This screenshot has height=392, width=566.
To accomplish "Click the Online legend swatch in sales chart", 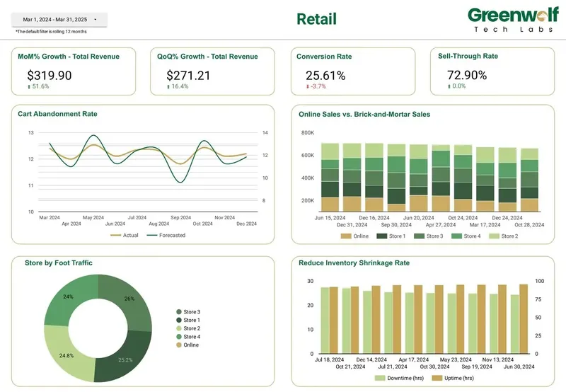I will pyautogui.click(x=346, y=236).
